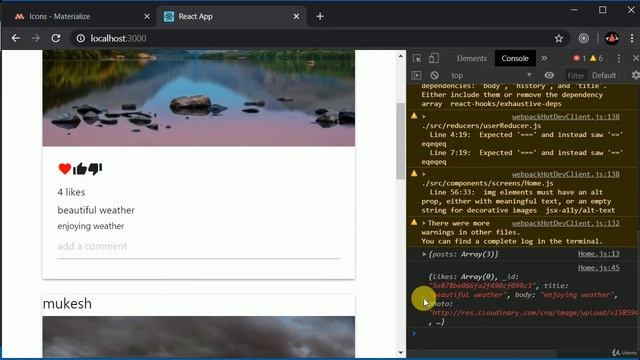Like the post with thumbs-up icon

click(80, 169)
